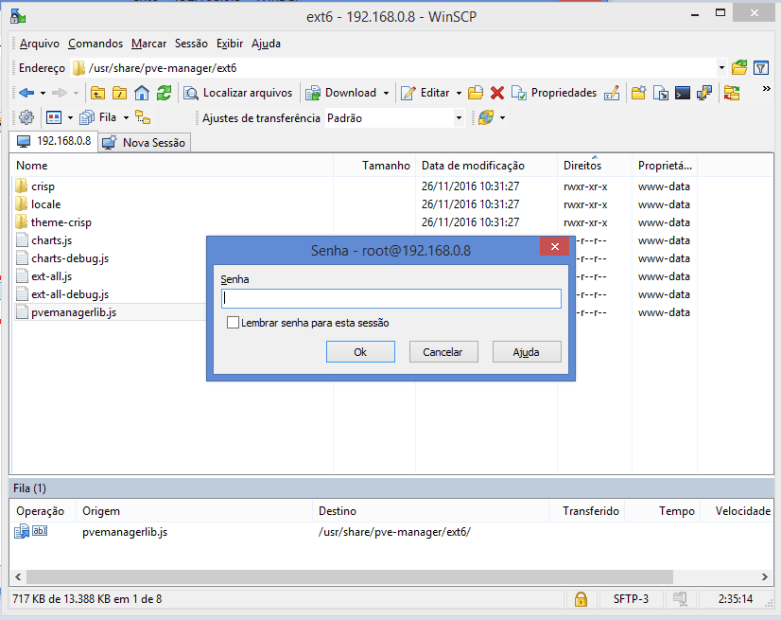Open the terminal console icon

(x=683, y=93)
